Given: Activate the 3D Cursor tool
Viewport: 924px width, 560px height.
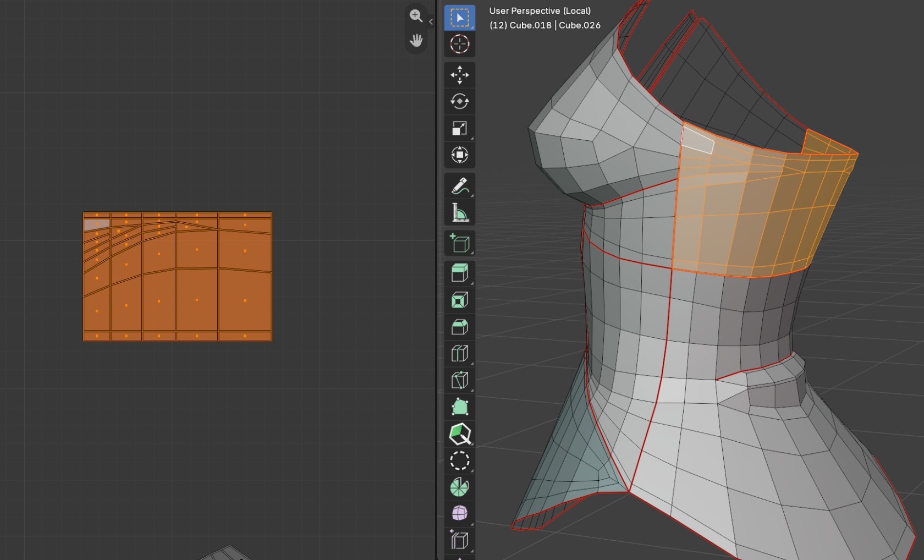Looking at the screenshot, I should [460, 44].
